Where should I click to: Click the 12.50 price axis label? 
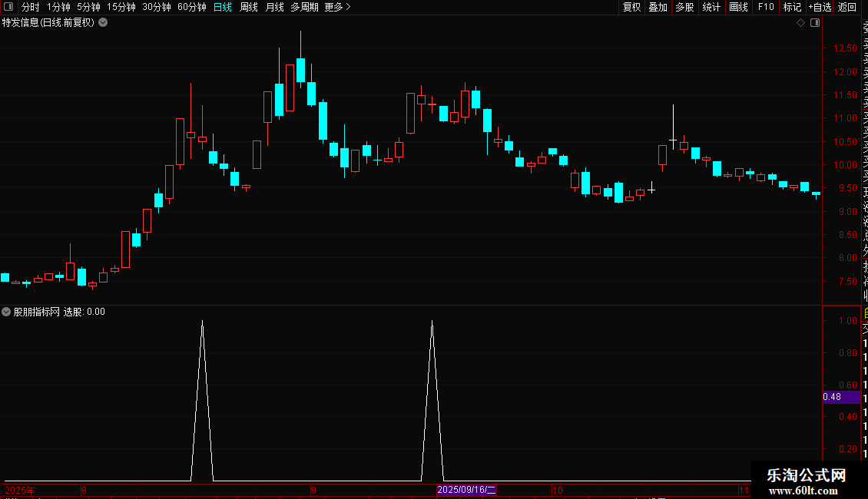(845, 48)
